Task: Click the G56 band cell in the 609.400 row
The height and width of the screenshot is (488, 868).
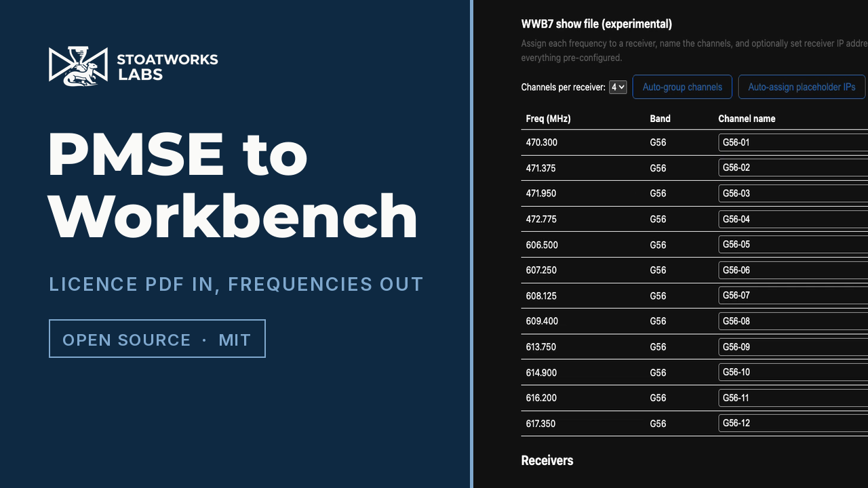Action: tap(658, 321)
